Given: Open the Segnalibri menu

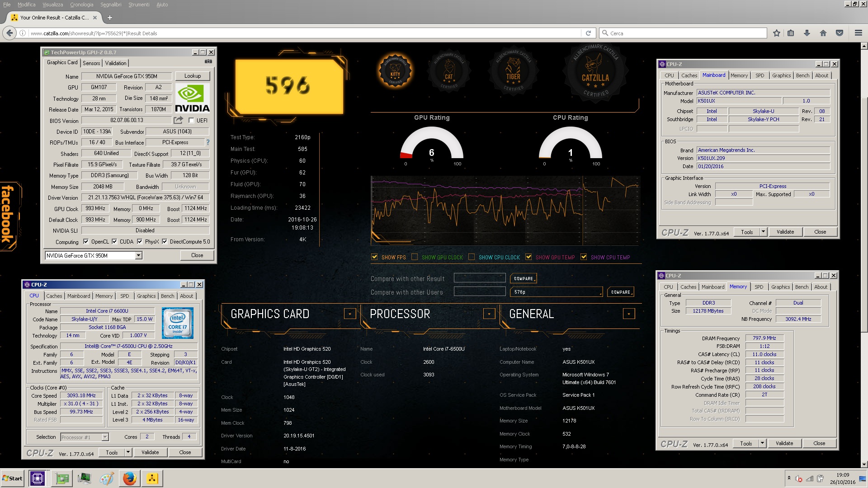Looking at the screenshot, I should 111,5.
